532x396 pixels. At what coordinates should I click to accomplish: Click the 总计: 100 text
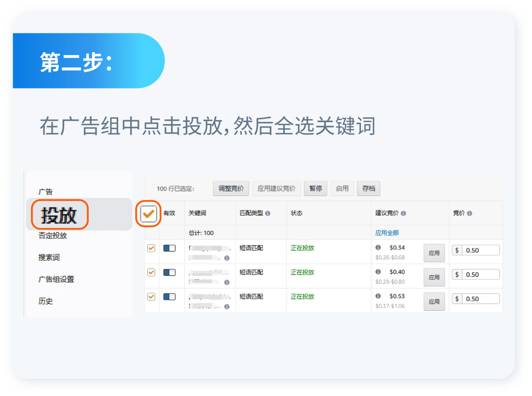coord(201,233)
